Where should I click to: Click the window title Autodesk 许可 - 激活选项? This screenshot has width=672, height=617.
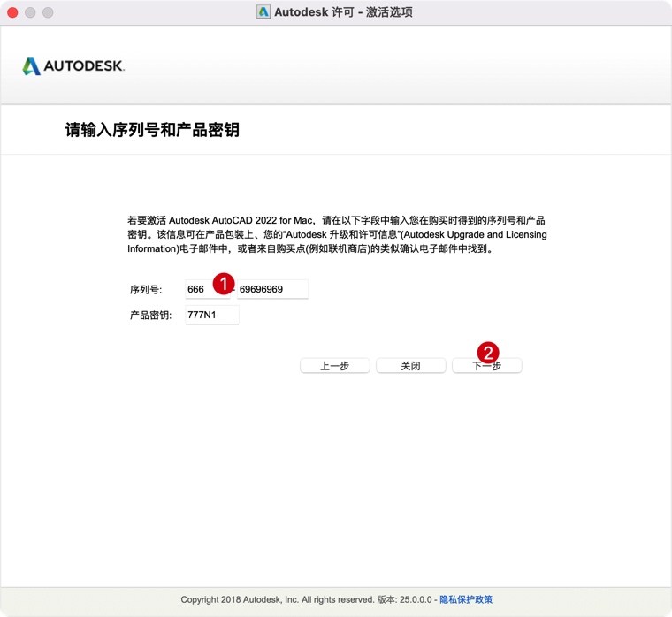343,12
